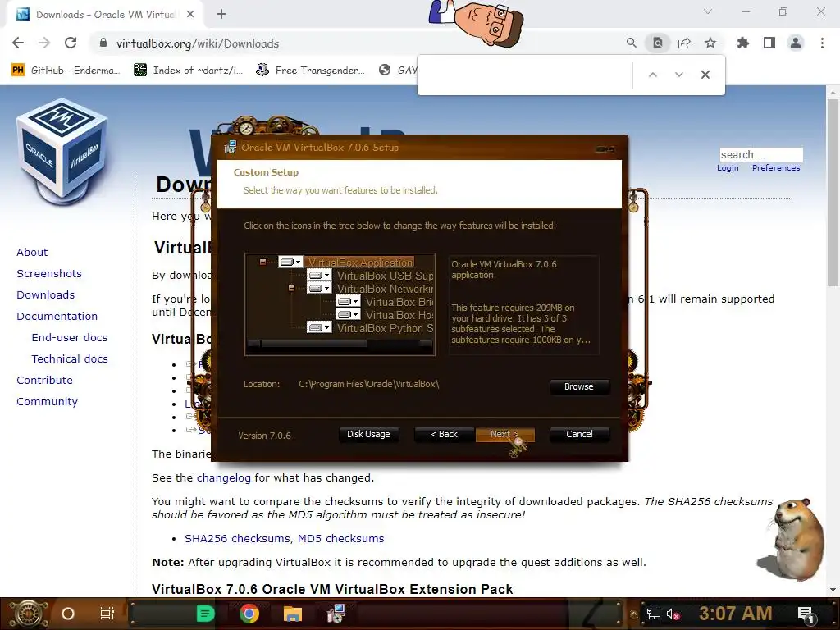Open Technical docs link
The image size is (840, 630).
[x=70, y=359]
